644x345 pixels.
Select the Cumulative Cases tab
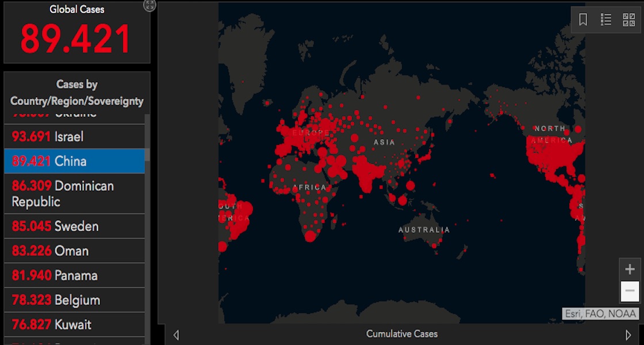[x=402, y=333]
